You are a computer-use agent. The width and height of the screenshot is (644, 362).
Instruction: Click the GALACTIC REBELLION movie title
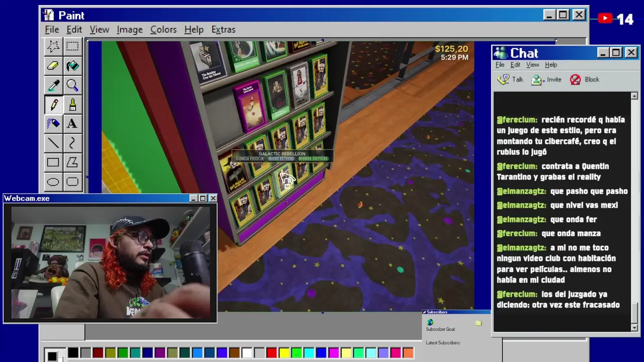click(282, 153)
